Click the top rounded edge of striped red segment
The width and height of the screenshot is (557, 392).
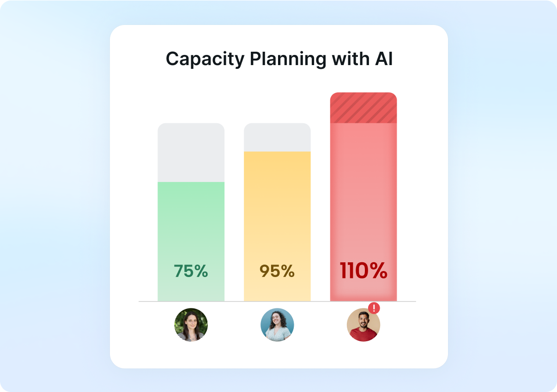[363, 95]
